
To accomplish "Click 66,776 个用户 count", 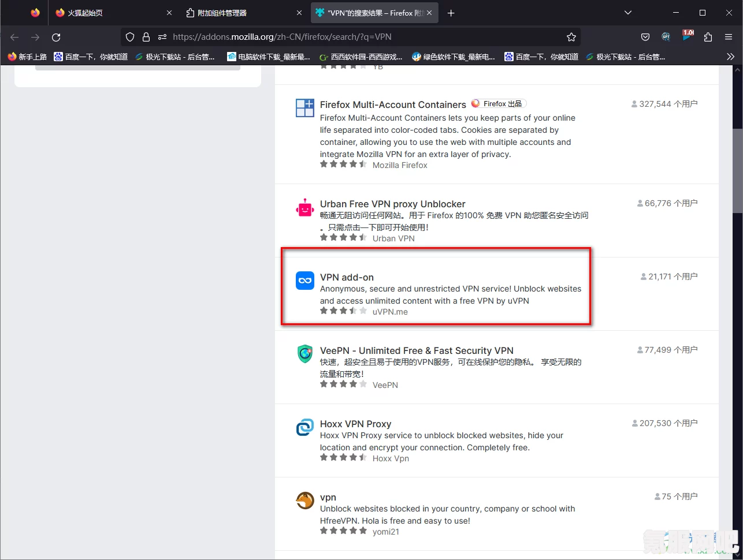I will (667, 203).
